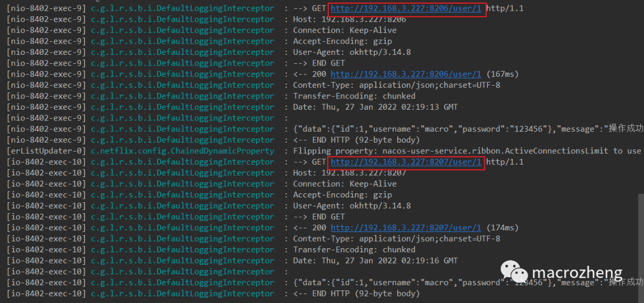Viewport: 644px width, 303px height.
Task: Click 'Content-Type: application/json' in exec-10 row
Action: (397, 239)
